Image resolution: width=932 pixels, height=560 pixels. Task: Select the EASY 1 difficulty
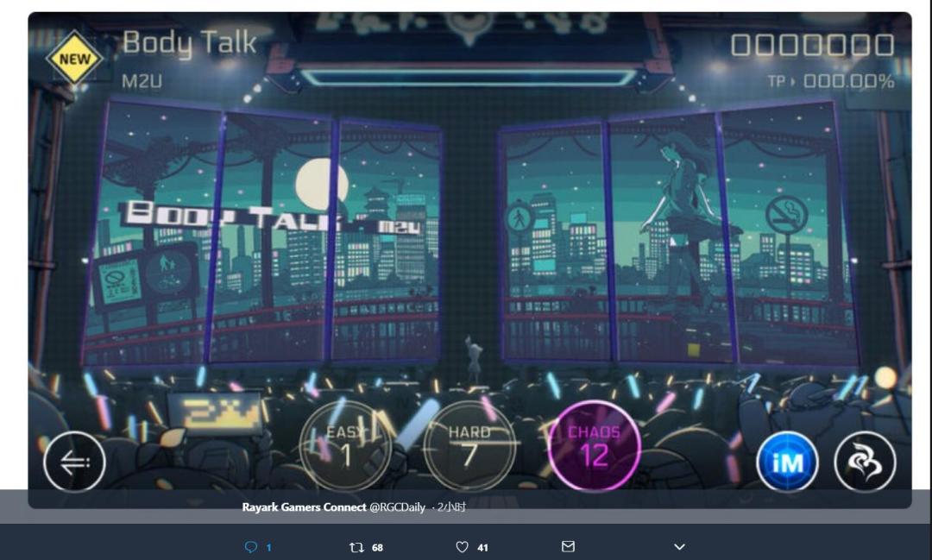tap(346, 446)
